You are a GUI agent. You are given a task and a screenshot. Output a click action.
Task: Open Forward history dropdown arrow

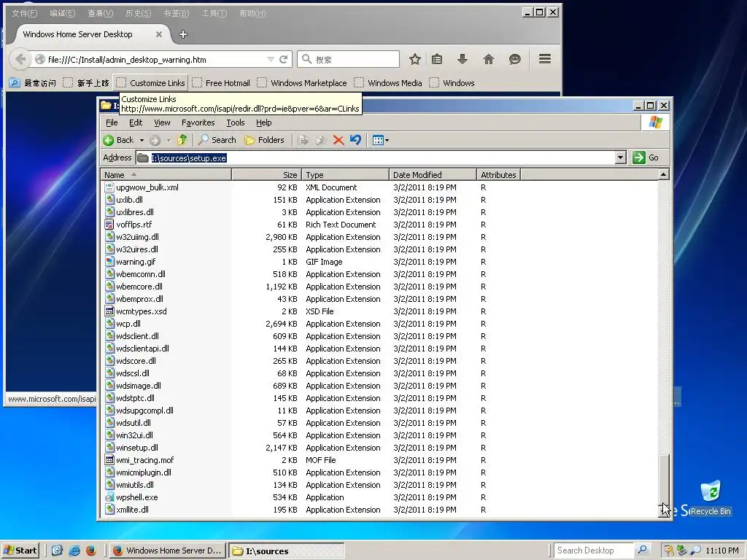pyautogui.click(x=169, y=141)
